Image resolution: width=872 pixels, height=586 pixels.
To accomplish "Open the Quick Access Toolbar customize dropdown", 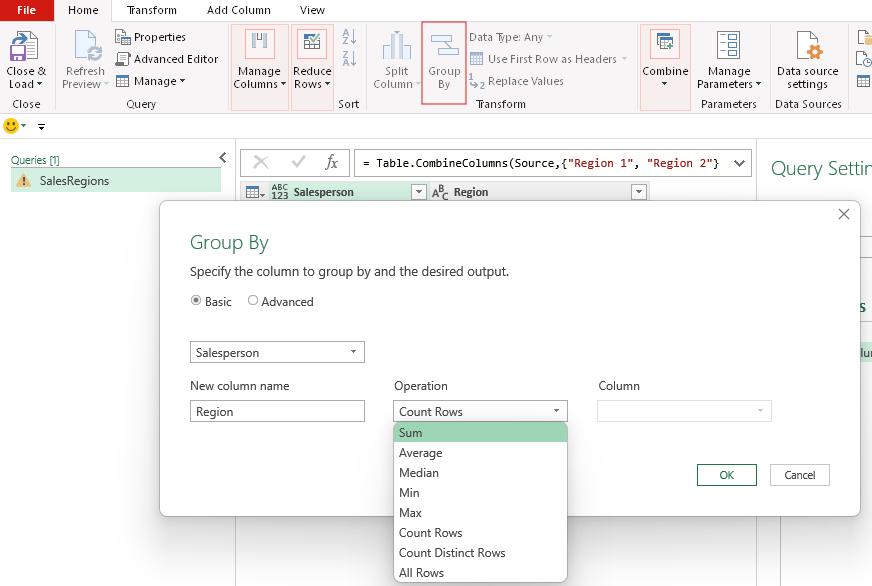I will coord(41,127).
